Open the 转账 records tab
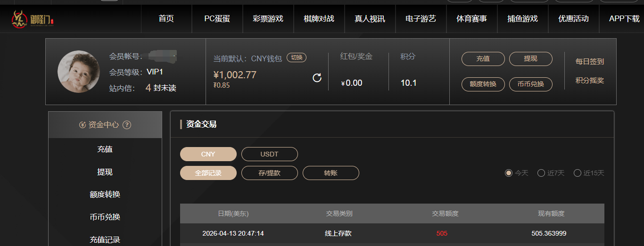 [330, 173]
